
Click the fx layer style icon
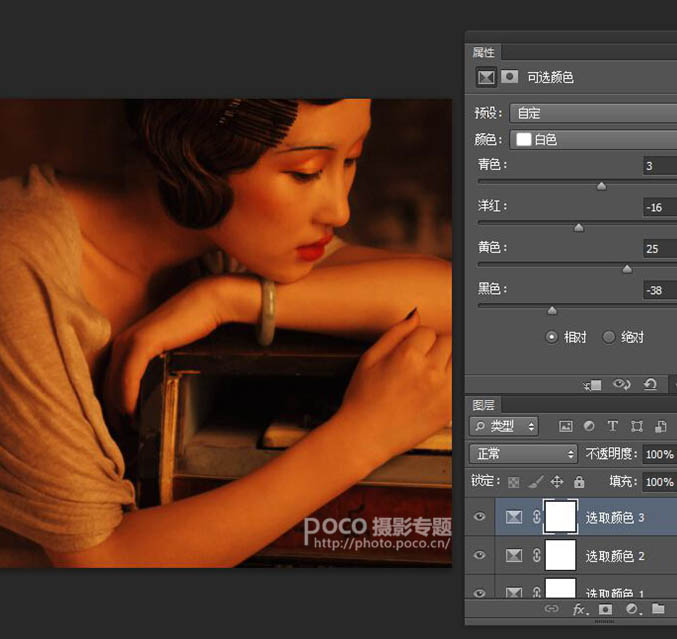click(x=579, y=608)
